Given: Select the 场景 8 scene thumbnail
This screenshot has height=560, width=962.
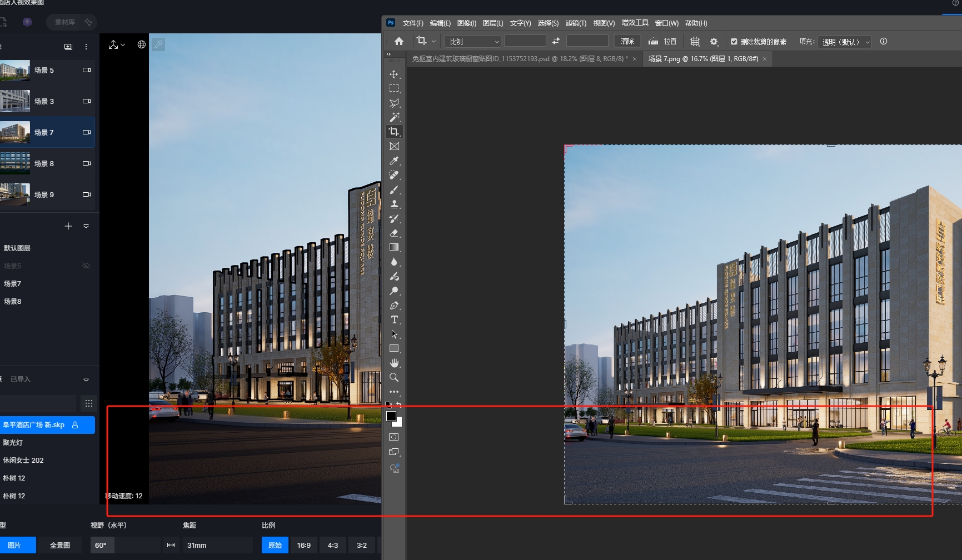Looking at the screenshot, I should (x=16, y=163).
